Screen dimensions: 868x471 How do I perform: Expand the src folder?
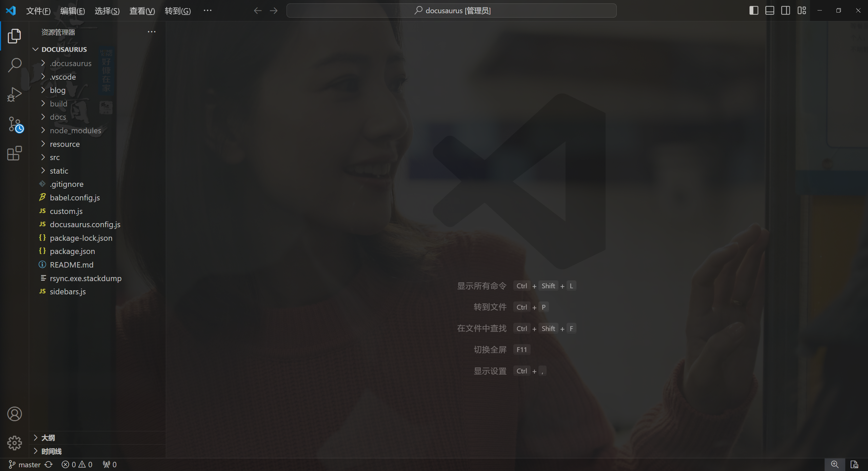97,157
